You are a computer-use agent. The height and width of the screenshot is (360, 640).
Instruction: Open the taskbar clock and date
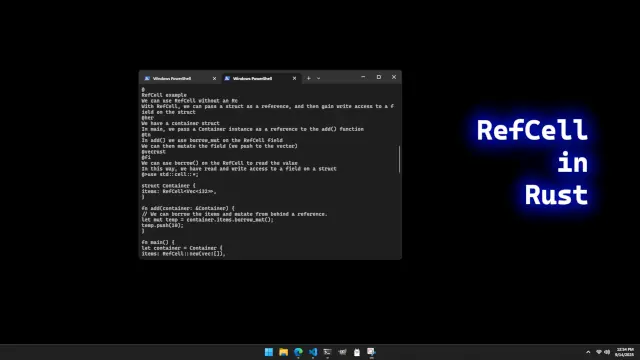point(624,352)
